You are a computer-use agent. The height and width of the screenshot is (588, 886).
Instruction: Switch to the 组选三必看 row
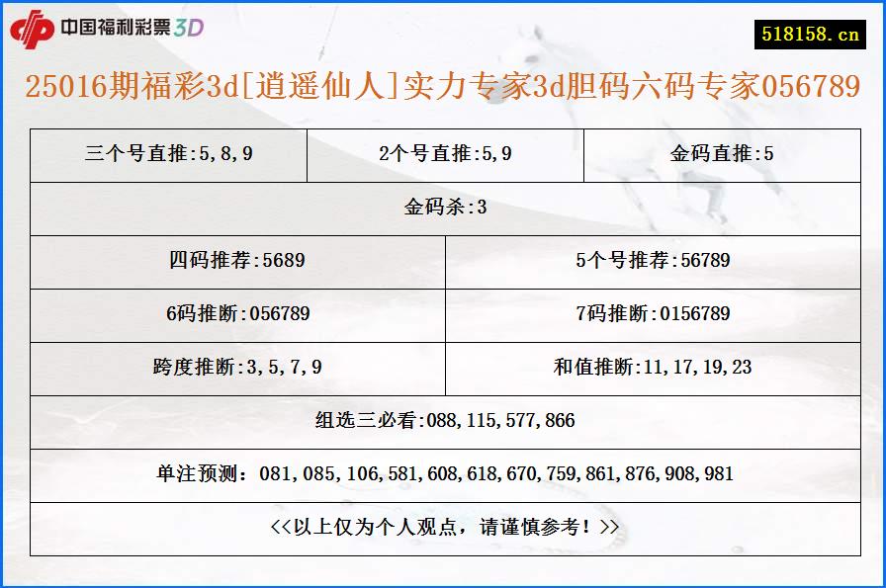[x=443, y=419]
